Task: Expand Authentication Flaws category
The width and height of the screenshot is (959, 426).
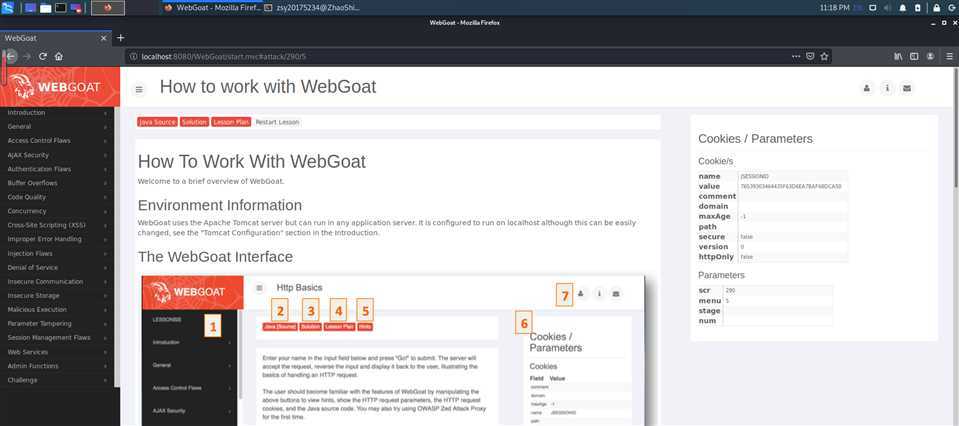Action: coord(57,169)
